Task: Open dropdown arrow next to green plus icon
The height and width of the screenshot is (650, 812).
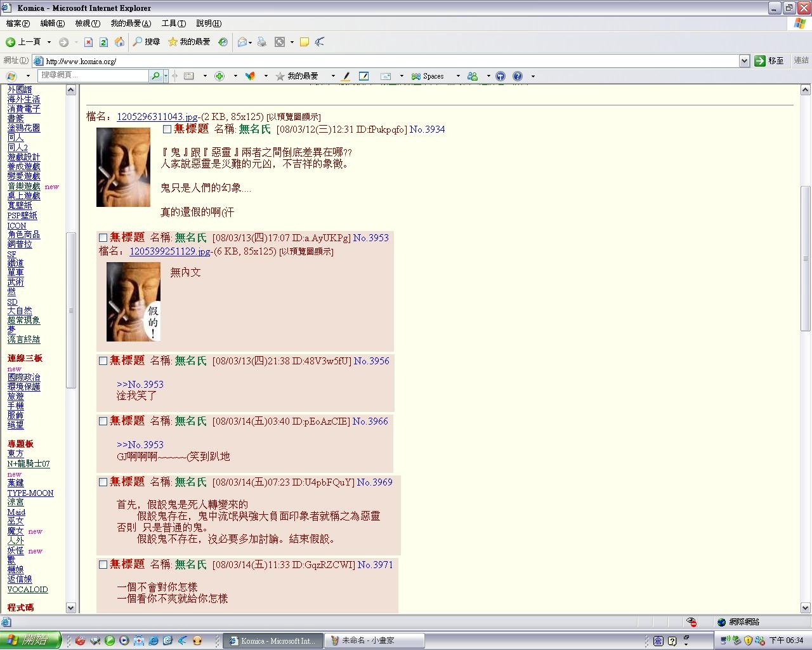Action: point(235,76)
